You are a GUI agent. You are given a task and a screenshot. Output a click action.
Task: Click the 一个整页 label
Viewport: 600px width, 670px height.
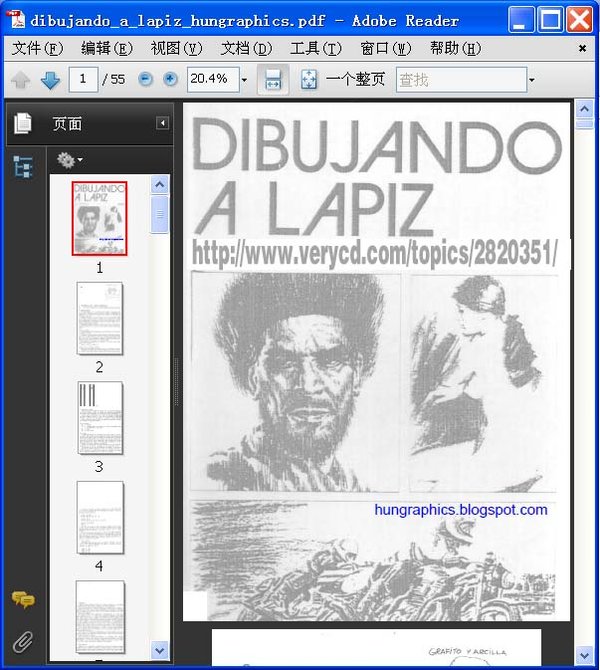[x=356, y=79]
